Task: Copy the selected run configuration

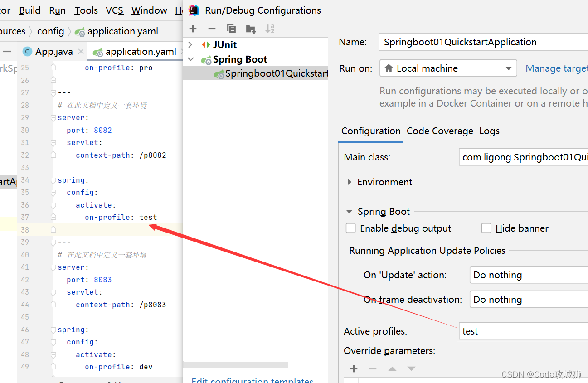Action: (x=231, y=29)
